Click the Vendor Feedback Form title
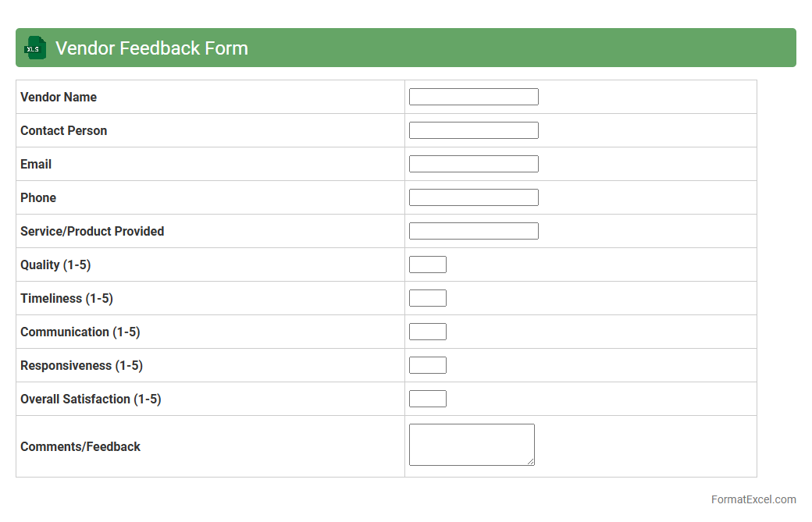 coord(151,48)
